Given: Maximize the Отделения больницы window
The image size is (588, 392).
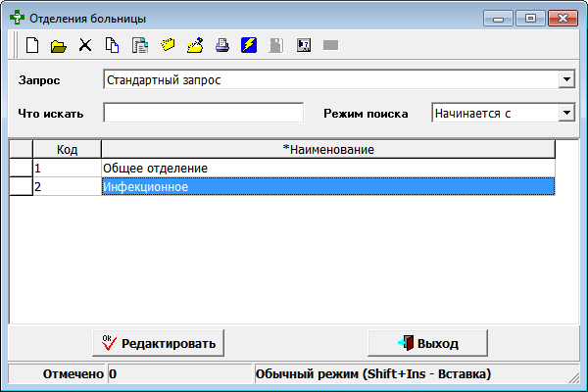Looking at the screenshot, I should (x=530, y=18).
